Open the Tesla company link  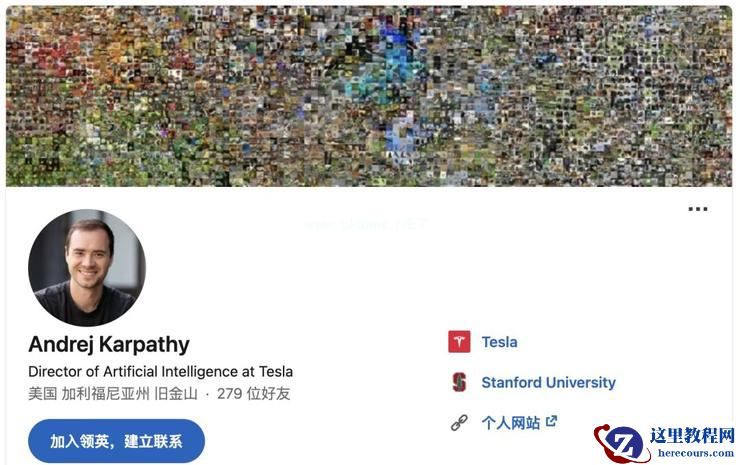point(499,342)
